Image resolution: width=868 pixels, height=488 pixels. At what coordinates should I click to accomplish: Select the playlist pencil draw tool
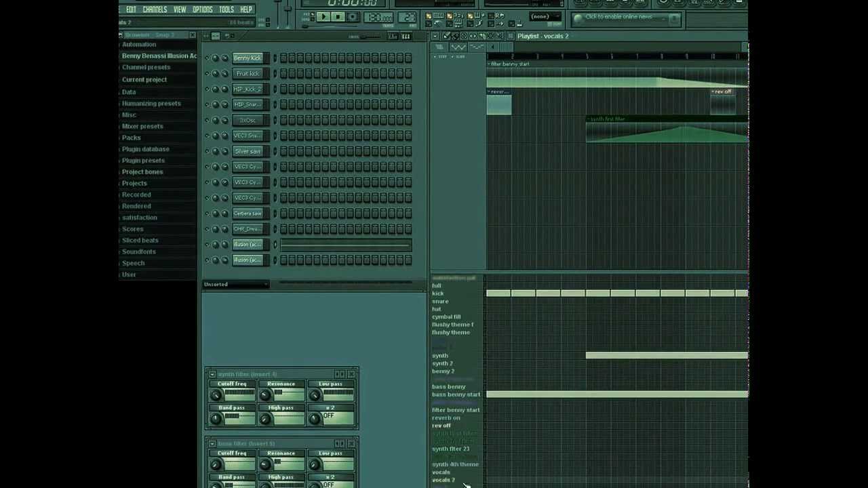click(x=447, y=36)
